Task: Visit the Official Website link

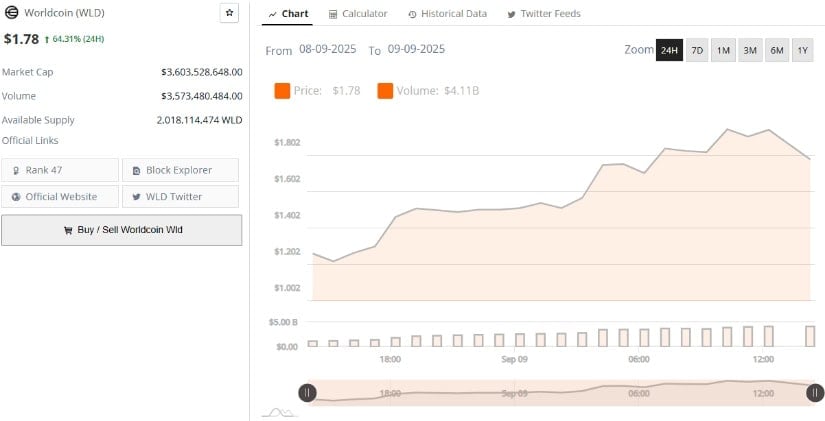Action: 60,196
